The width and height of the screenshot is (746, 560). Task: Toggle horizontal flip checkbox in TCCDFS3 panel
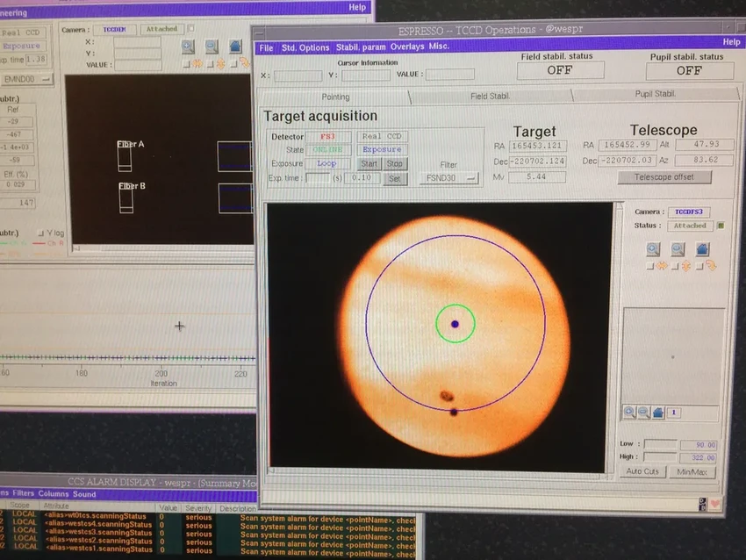[x=649, y=266]
